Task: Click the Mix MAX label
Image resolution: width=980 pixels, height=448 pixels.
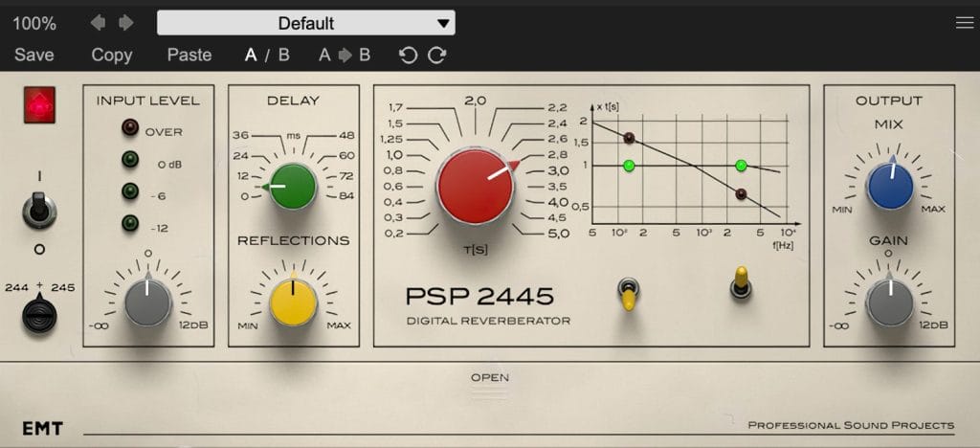Action: click(x=933, y=210)
